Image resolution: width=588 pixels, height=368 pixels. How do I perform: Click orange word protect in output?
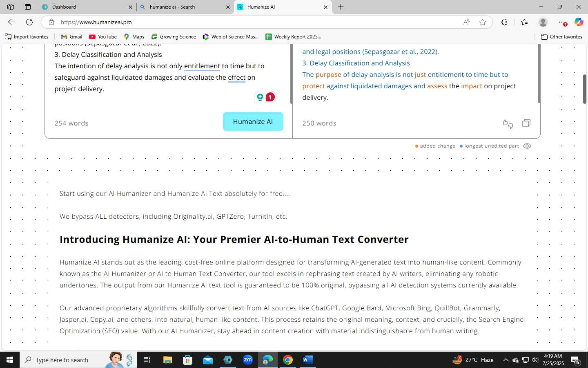[314, 86]
